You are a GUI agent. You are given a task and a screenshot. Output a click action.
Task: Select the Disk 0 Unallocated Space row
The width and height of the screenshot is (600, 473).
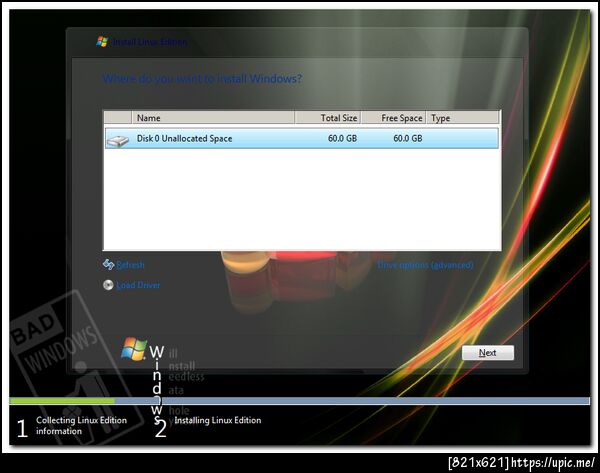[x=302, y=139]
